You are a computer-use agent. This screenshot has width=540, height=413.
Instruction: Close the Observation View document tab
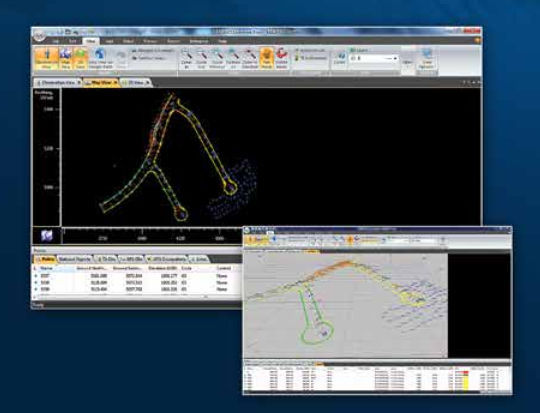[x=79, y=83]
